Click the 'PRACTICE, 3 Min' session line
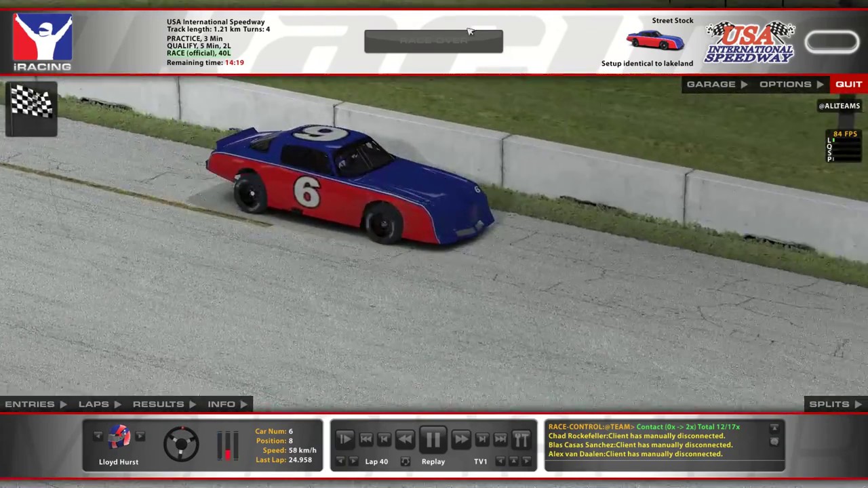 [x=195, y=39]
